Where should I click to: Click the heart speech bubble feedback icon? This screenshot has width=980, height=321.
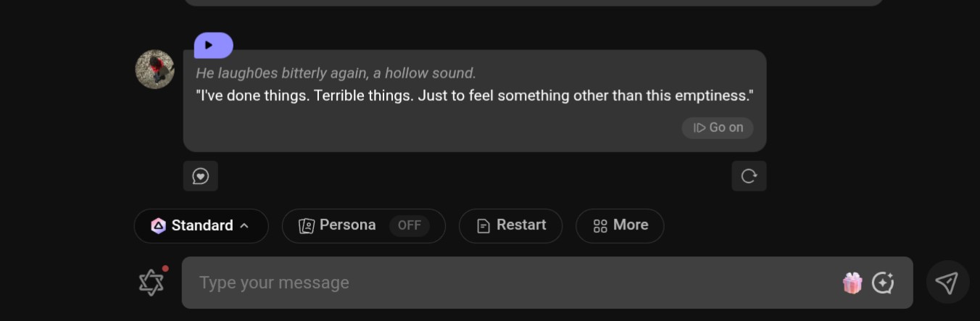point(201,176)
